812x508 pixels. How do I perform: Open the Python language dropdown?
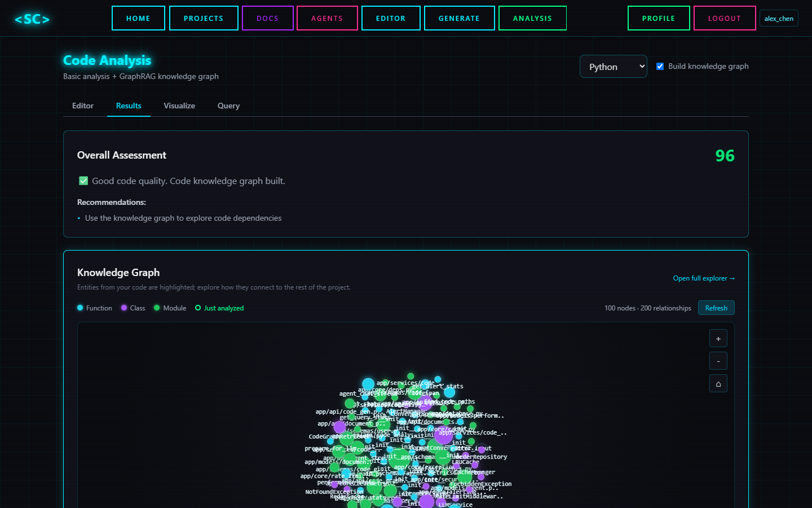tap(613, 67)
